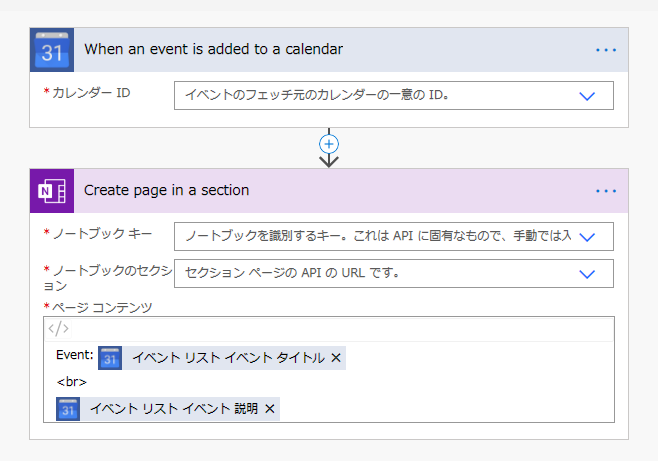Insert a new step via the plus button
The width and height of the screenshot is (658, 461).
(329, 144)
